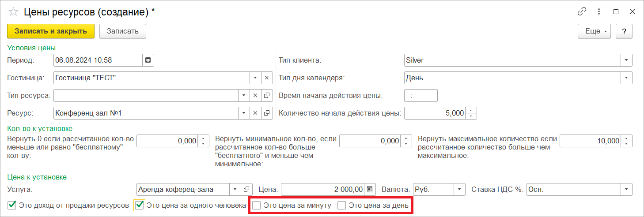
Task: Maximize the Цены ресурсов window
Action: [x=616, y=12]
